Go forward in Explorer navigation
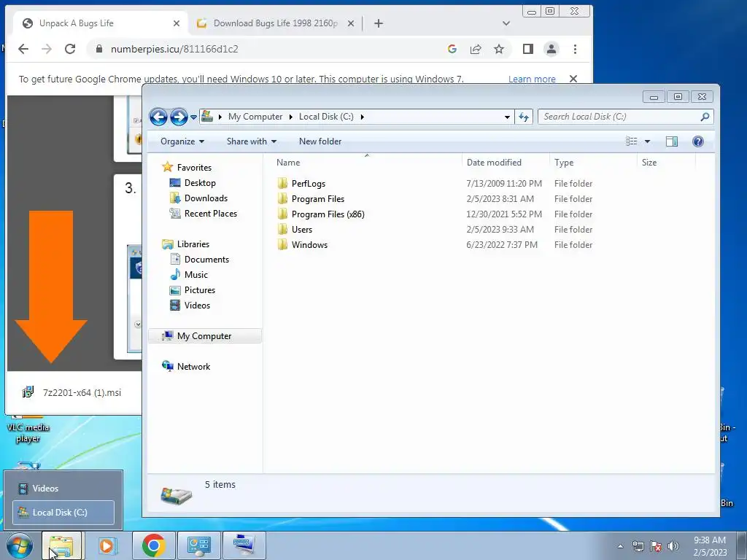The width and height of the screenshot is (747, 560). 179,117
